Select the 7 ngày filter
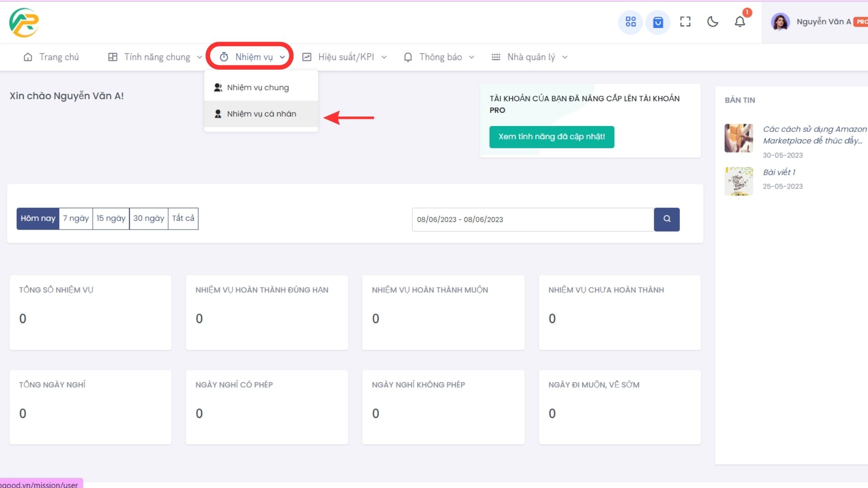Image resolution: width=868 pixels, height=488 pixels. (76, 219)
